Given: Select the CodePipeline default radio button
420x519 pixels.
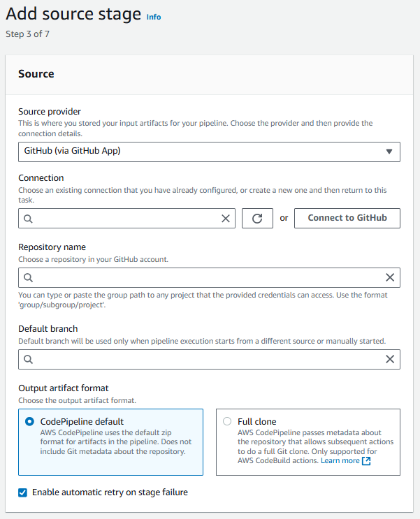Looking at the screenshot, I should [29, 421].
